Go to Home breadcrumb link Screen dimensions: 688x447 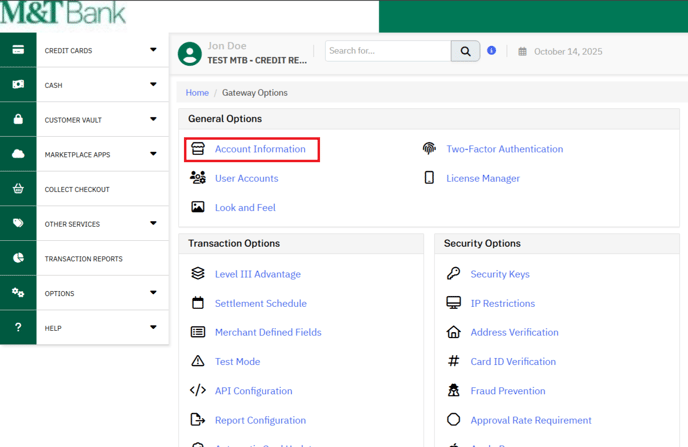197,93
